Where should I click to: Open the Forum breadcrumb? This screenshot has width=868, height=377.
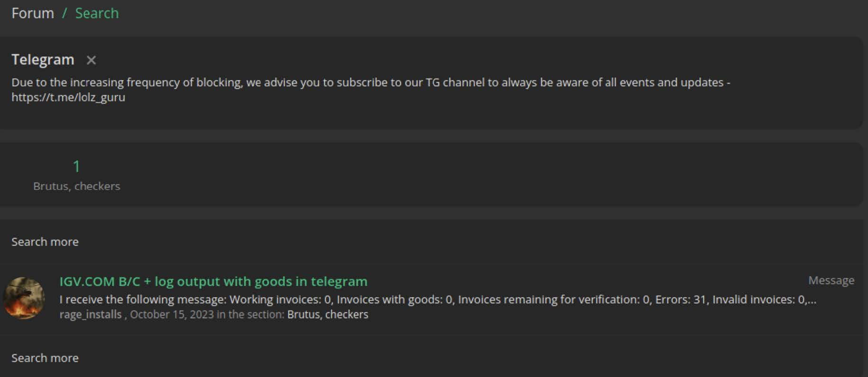(32, 13)
